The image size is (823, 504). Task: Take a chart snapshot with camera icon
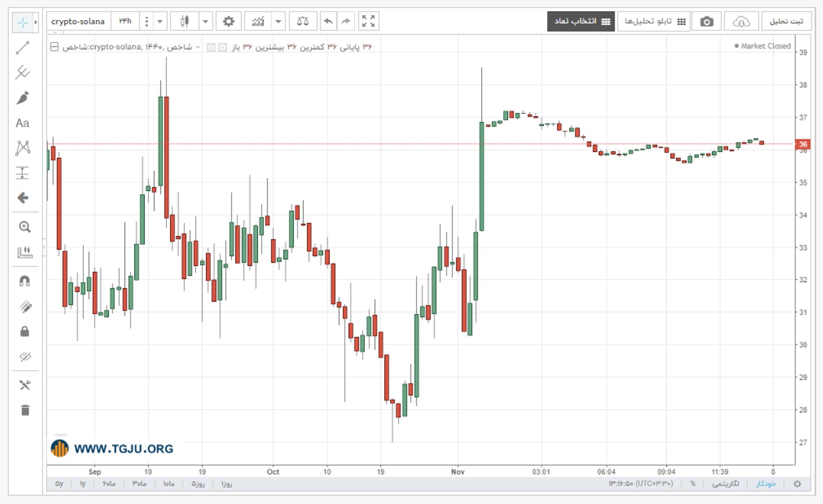(x=707, y=21)
